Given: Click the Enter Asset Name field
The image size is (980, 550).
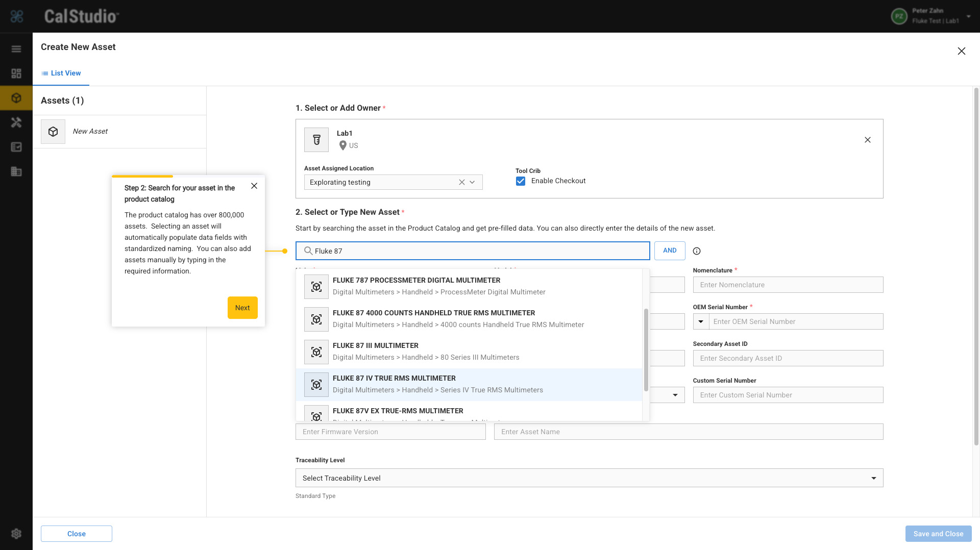Looking at the screenshot, I should click(x=689, y=432).
